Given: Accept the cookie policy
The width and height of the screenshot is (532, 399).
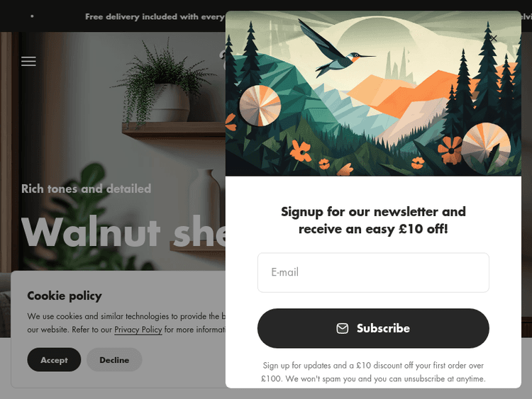Looking at the screenshot, I should [54, 360].
